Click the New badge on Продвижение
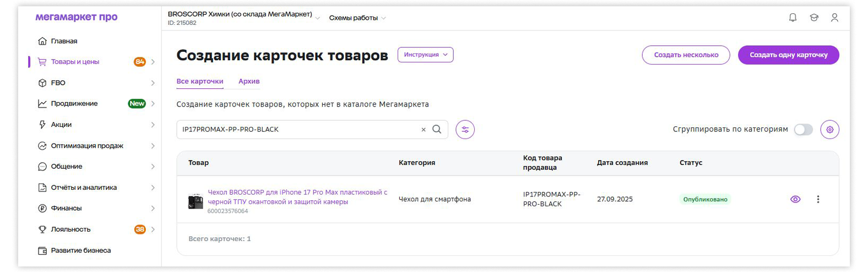 (x=137, y=104)
